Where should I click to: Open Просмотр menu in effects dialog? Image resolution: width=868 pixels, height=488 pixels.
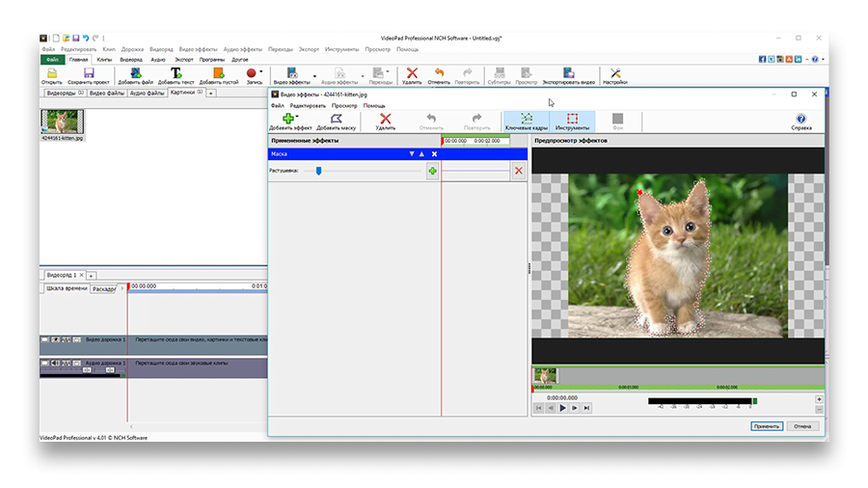[344, 106]
